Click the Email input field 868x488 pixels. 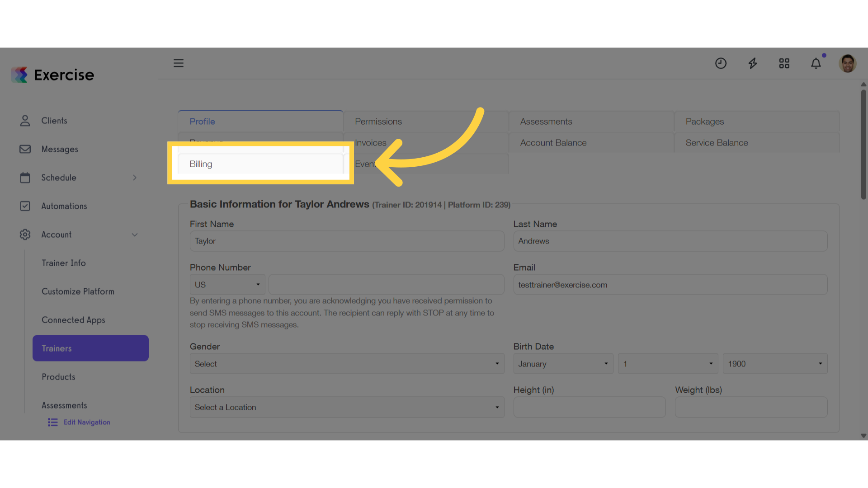[670, 285]
